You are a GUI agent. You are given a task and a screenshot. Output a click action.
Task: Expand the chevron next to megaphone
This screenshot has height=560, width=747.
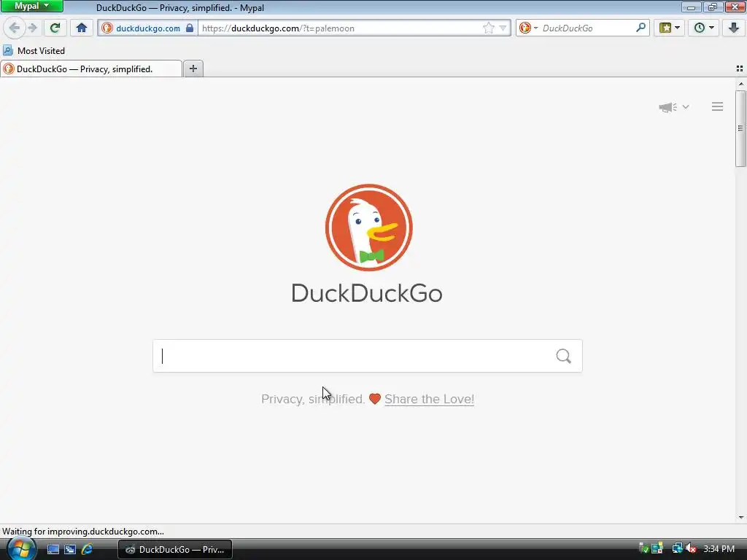(686, 106)
